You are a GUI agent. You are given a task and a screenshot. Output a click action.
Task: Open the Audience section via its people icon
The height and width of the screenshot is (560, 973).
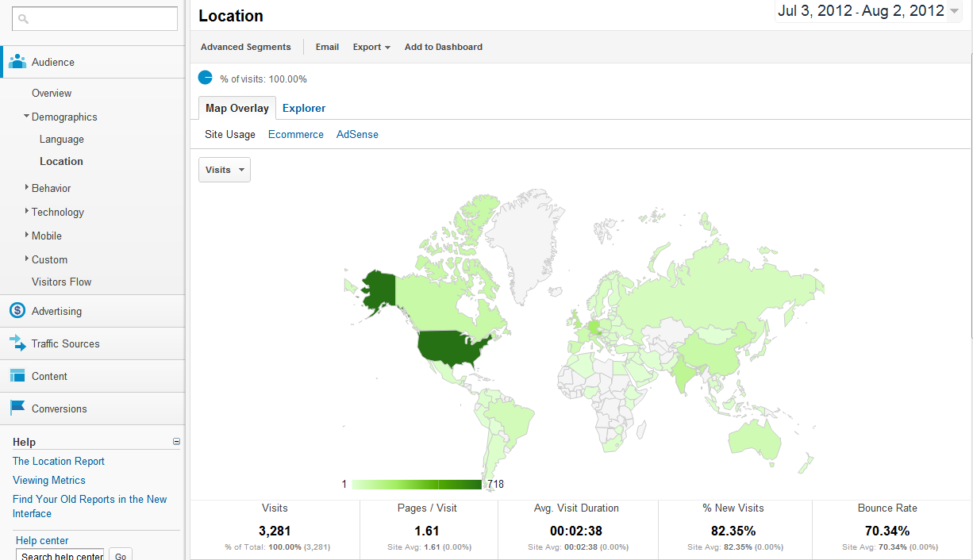click(x=17, y=62)
